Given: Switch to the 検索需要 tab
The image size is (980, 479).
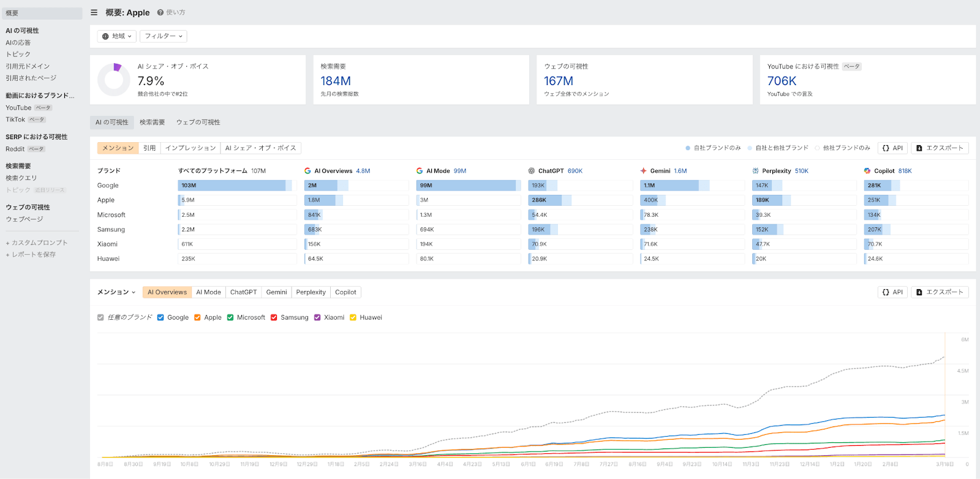Looking at the screenshot, I should 152,122.
